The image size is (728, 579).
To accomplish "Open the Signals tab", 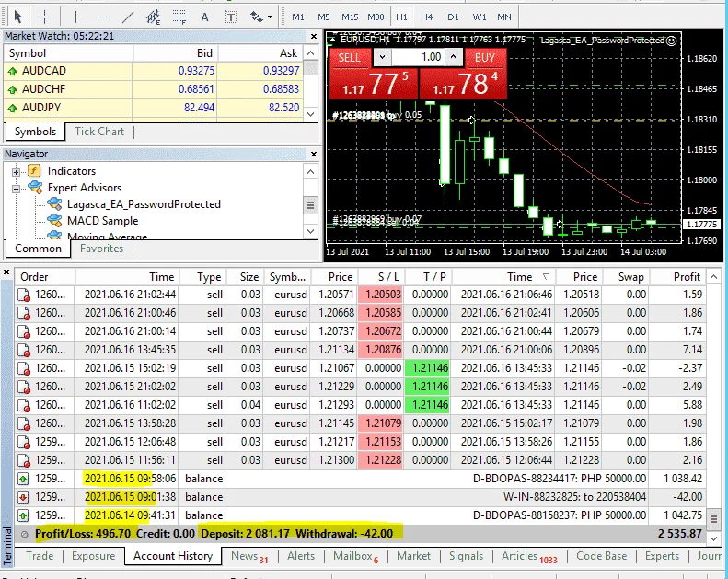I will click(466, 556).
